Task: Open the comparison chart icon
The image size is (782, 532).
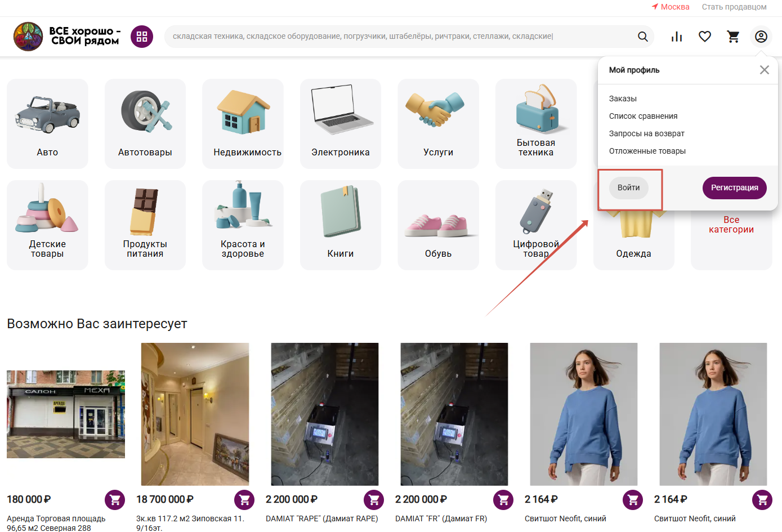Action: click(x=677, y=37)
